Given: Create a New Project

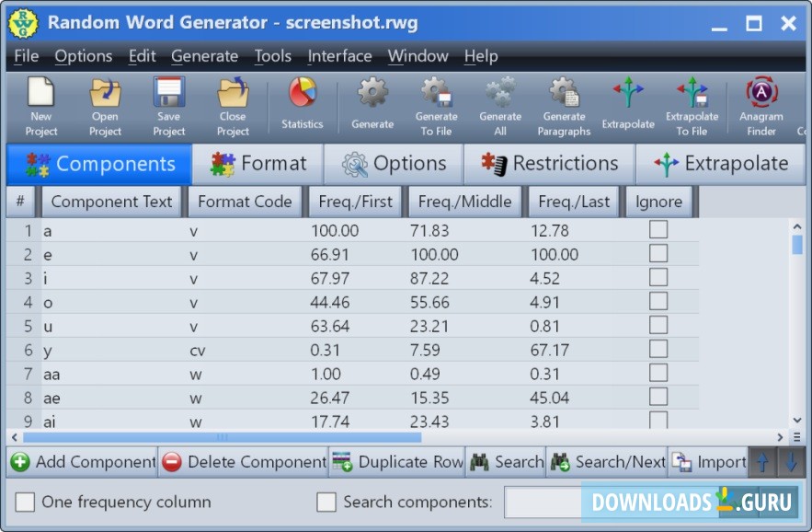Looking at the screenshot, I should [40, 101].
